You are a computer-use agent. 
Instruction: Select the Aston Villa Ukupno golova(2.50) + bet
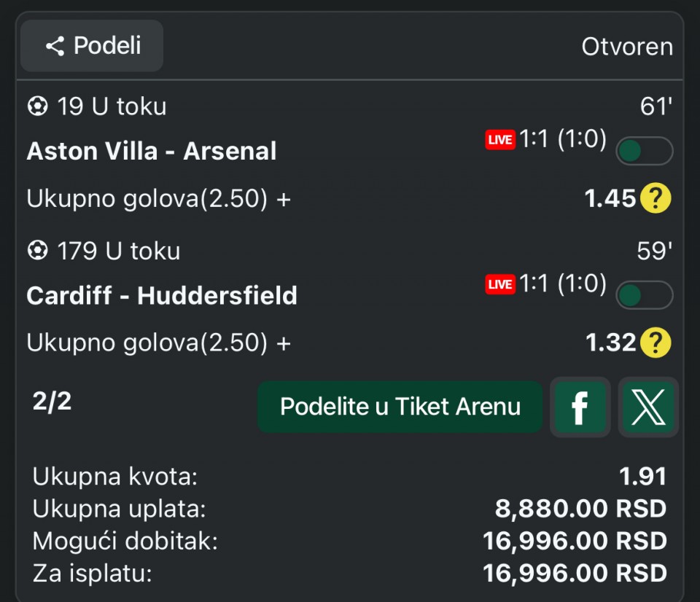tap(158, 198)
